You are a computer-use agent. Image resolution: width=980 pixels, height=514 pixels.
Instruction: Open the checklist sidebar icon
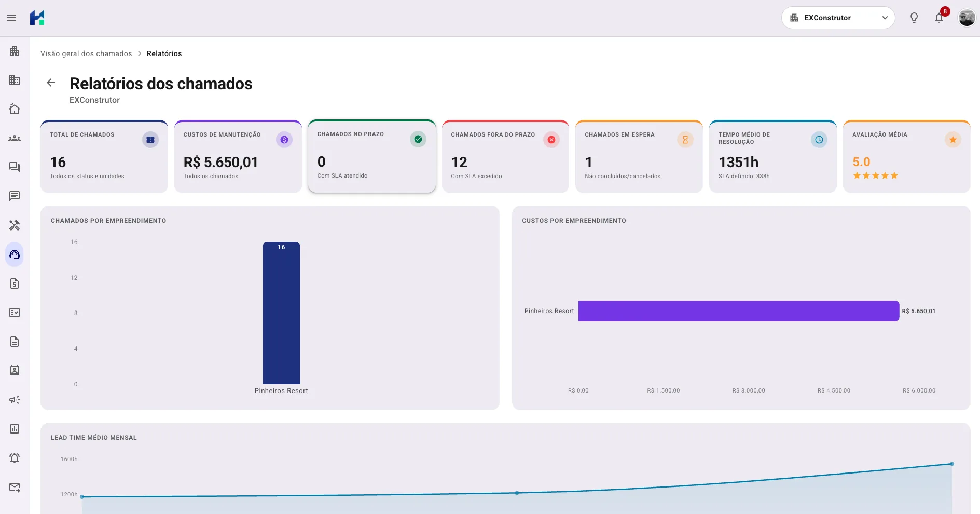coord(15,313)
